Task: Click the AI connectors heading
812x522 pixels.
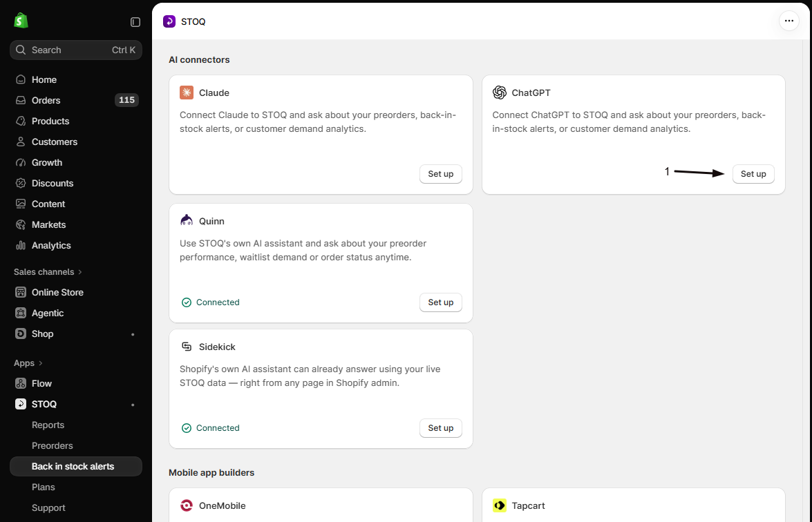Action: click(x=200, y=59)
